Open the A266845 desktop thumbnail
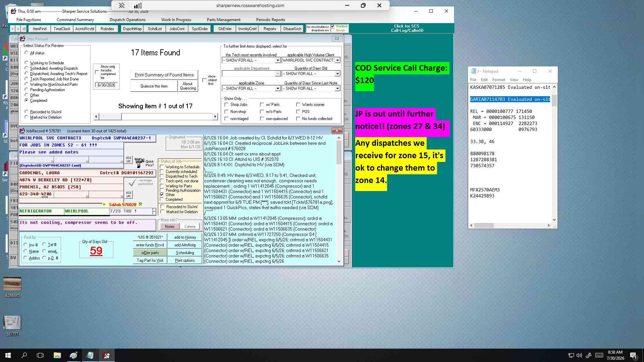Viewport: 644px width, 362px height. 12,284
